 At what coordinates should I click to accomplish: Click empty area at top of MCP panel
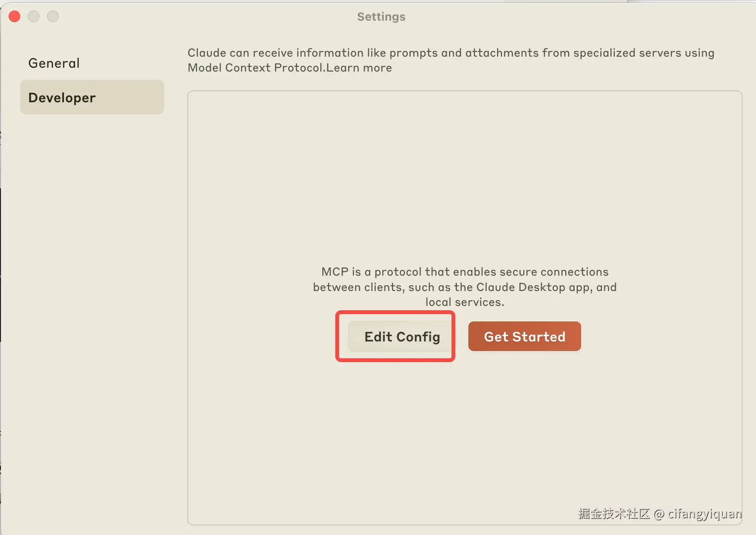464,144
